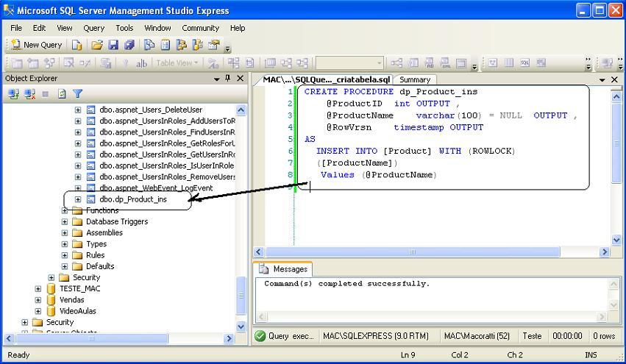
Task: Click the Object Explorer Refresh icon
Action: tap(62, 94)
